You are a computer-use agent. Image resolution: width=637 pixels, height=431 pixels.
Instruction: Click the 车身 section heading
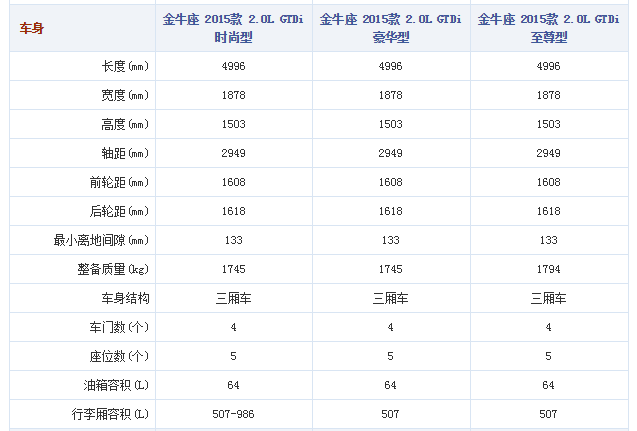click(x=32, y=28)
